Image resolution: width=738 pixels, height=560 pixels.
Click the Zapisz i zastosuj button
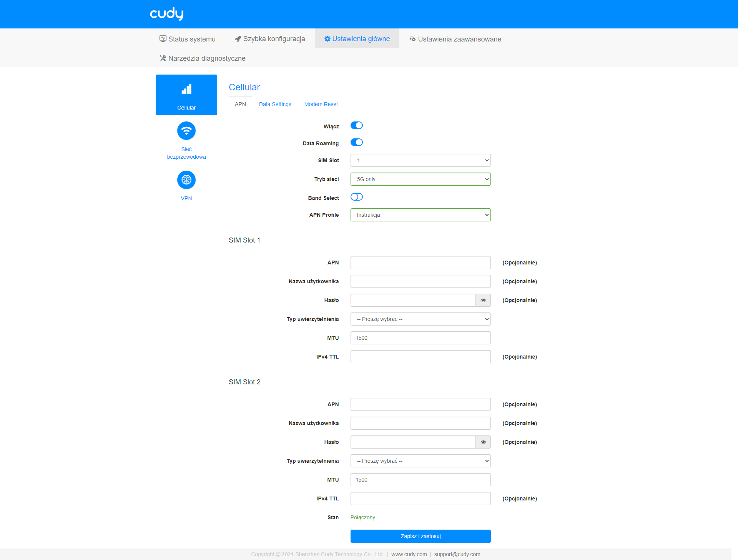click(421, 536)
